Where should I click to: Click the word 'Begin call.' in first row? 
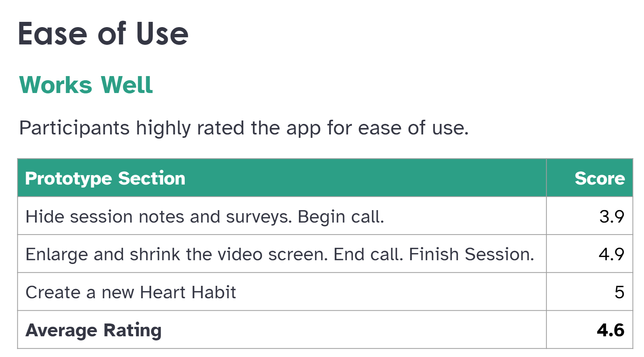click(341, 217)
